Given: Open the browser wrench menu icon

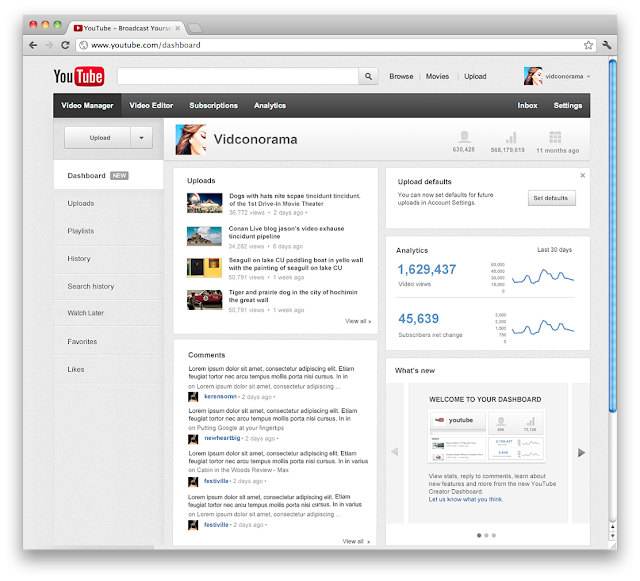Looking at the screenshot, I should coord(607,45).
